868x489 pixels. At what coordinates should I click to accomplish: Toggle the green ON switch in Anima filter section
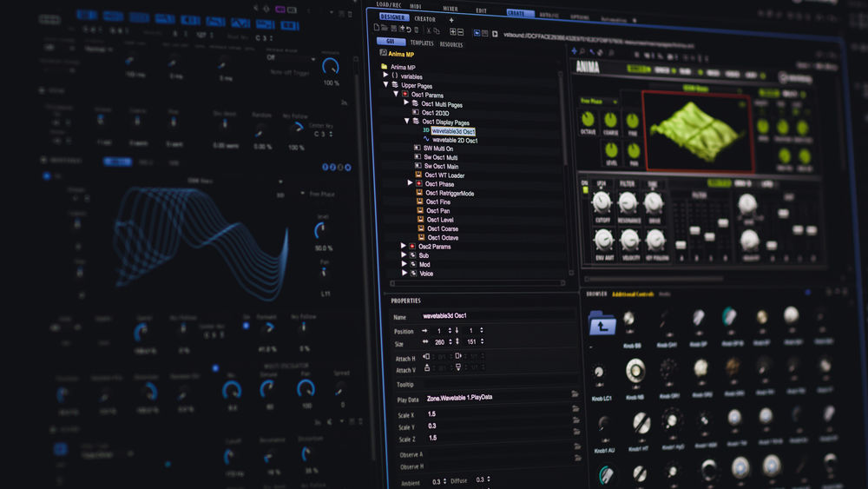[584, 189]
